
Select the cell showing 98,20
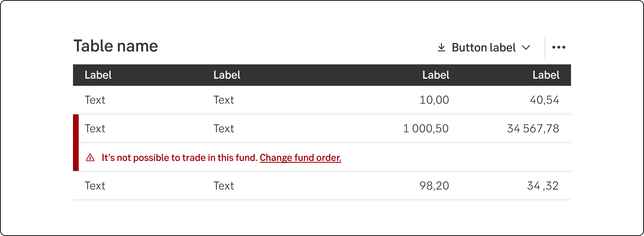[x=434, y=186]
